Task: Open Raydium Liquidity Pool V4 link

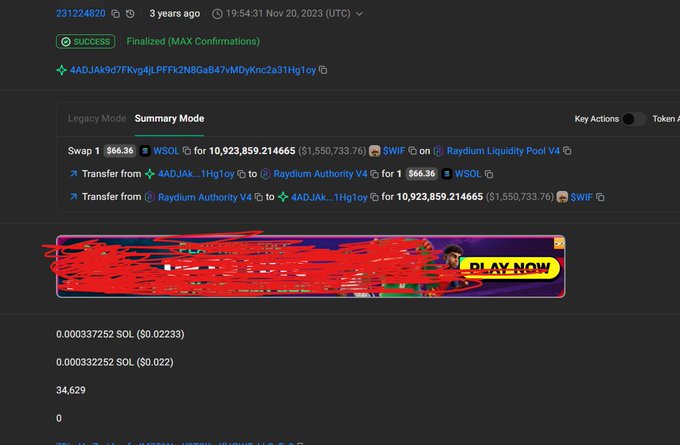Action: (503, 151)
